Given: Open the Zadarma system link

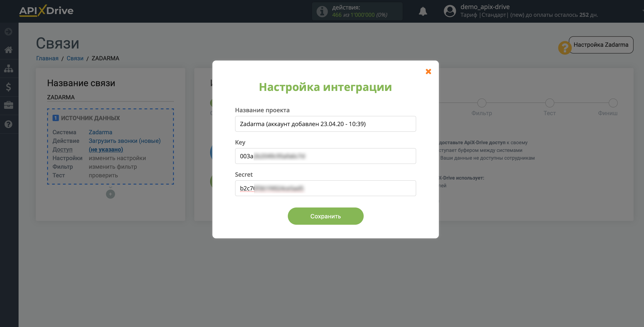Looking at the screenshot, I should click(x=100, y=132).
